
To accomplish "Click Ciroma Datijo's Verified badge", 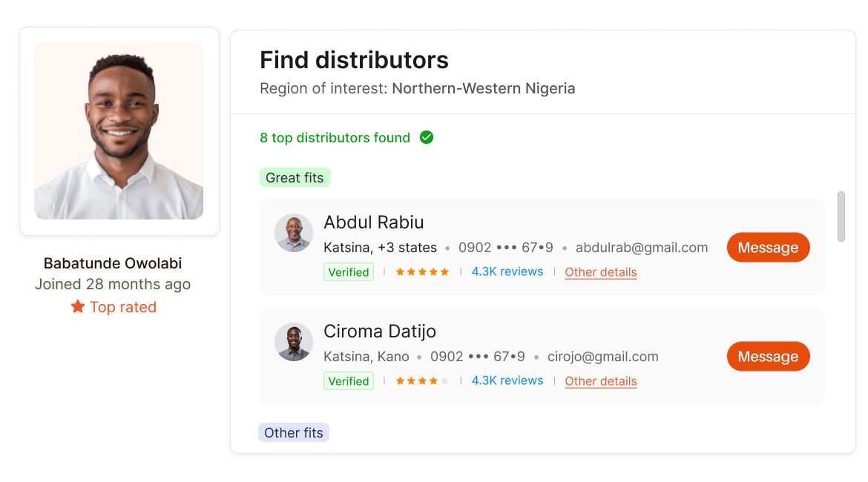I will 349,380.
